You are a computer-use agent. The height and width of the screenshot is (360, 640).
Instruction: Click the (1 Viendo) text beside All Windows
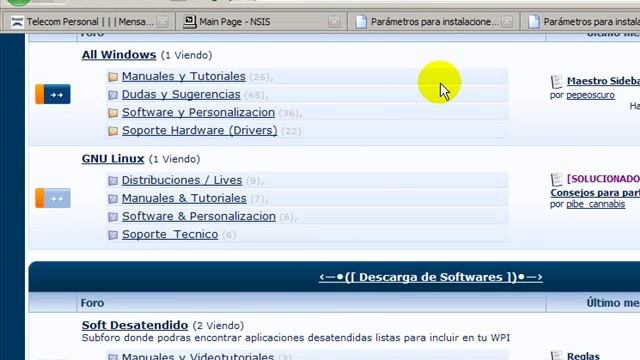coord(187,55)
